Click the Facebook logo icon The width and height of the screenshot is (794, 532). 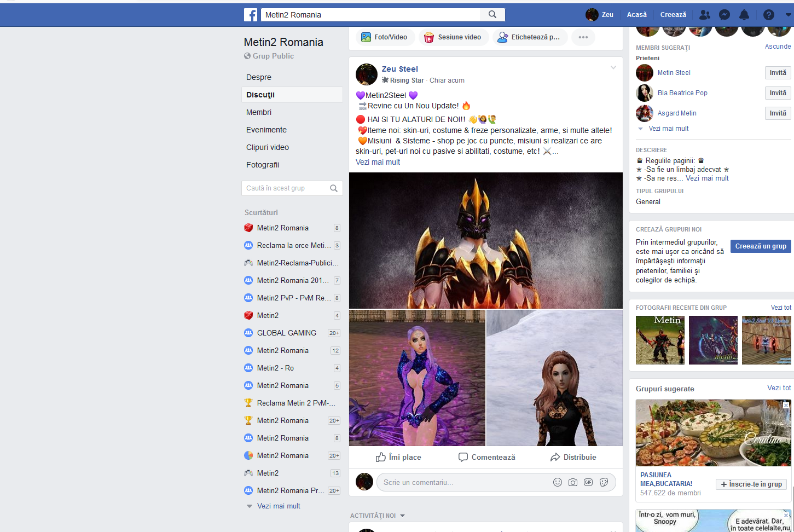[x=251, y=15]
